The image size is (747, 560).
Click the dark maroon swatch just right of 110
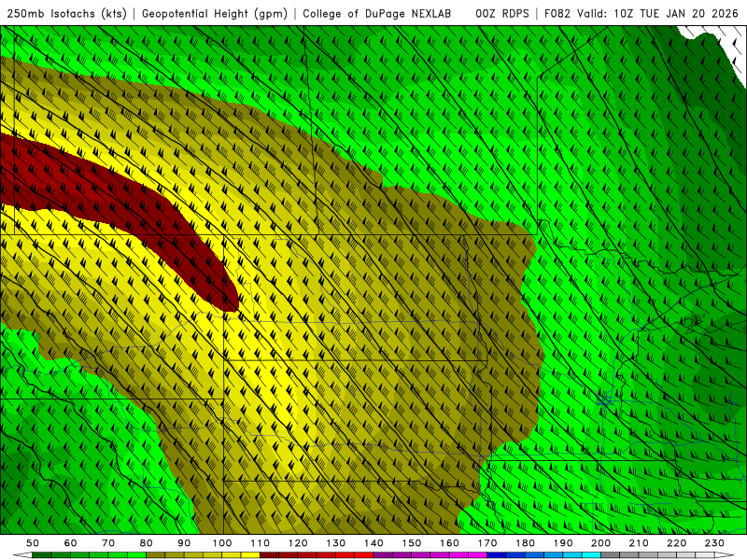pyautogui.click(x=269, y=555)
